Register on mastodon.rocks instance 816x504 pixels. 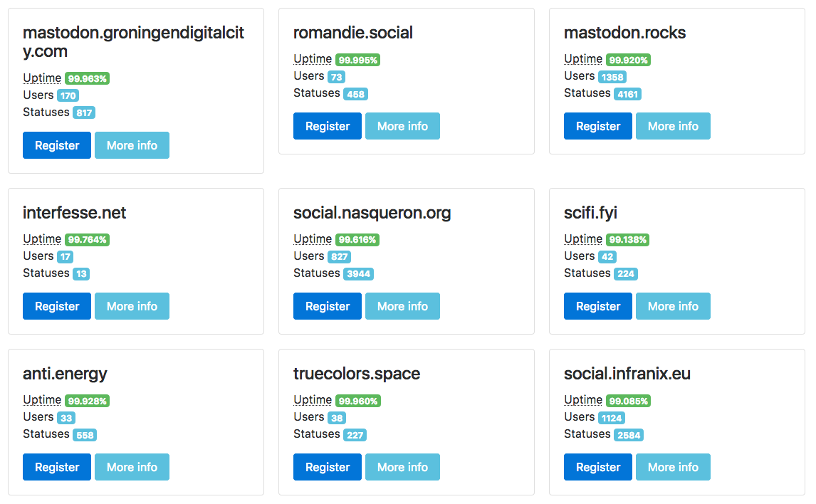tap(598, 126)
